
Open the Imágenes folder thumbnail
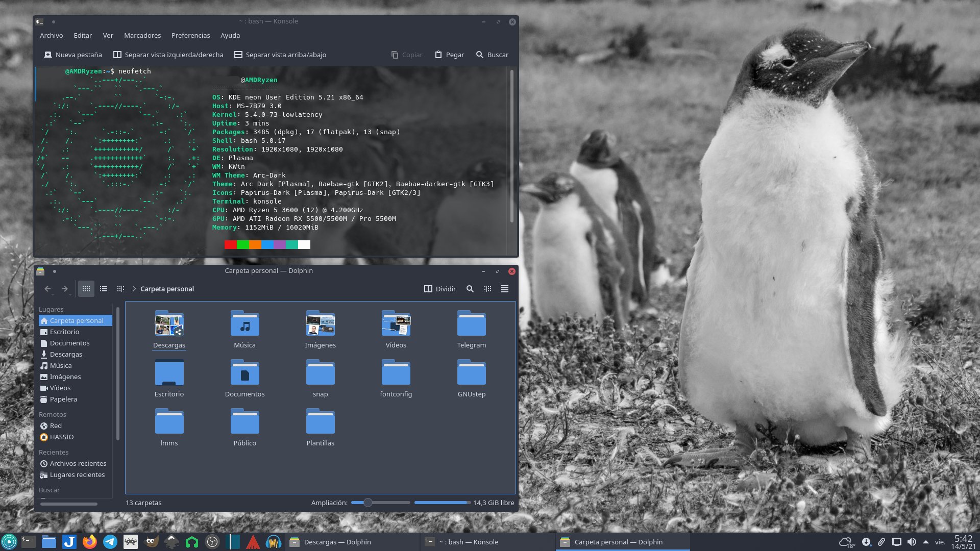[320, 324]
